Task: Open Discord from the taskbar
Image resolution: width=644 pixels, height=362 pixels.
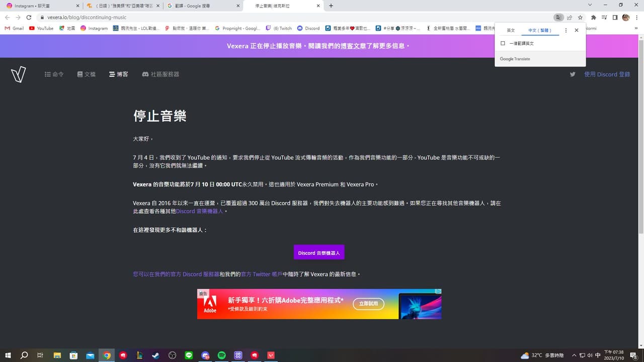Action: (205, 355)
